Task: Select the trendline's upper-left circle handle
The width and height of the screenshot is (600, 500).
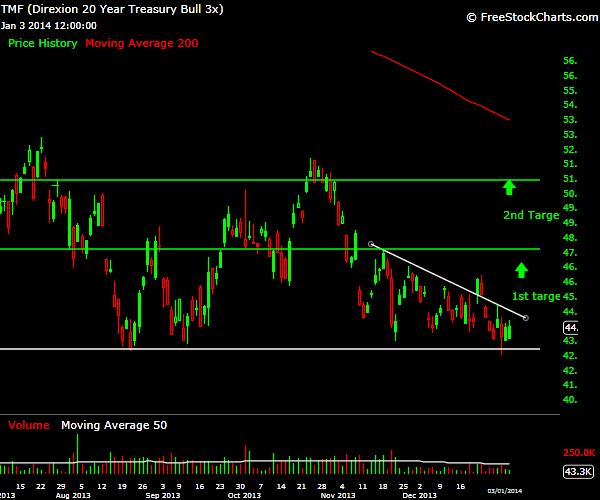Action: pyautogui.click(x=370, y=244)
